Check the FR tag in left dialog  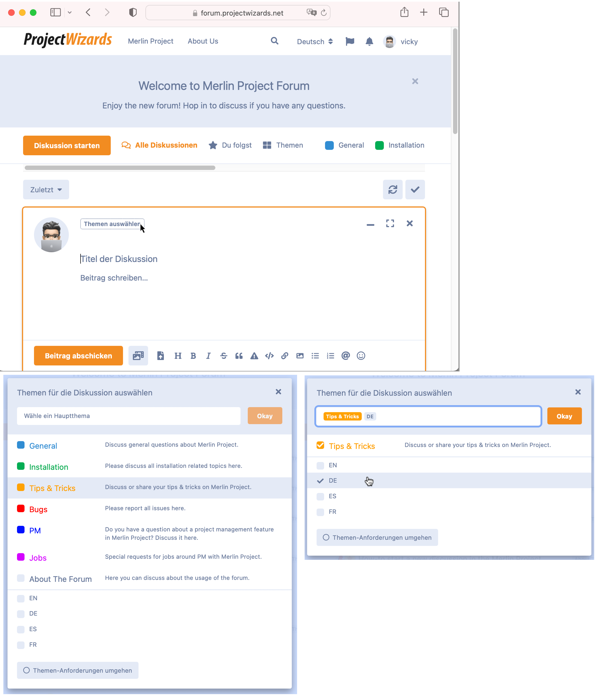pos(21,645)
